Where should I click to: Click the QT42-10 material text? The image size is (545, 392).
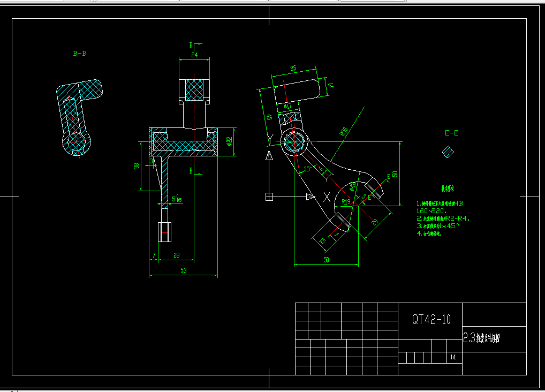432,319
